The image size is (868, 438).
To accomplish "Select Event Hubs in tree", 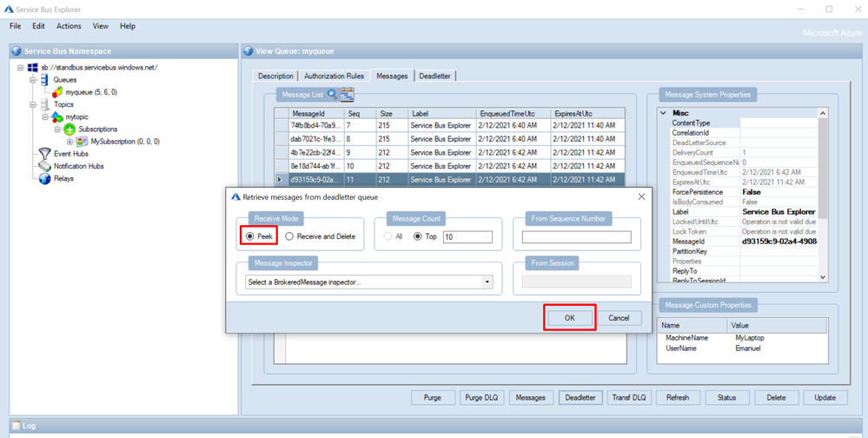I will pos(71,153).
